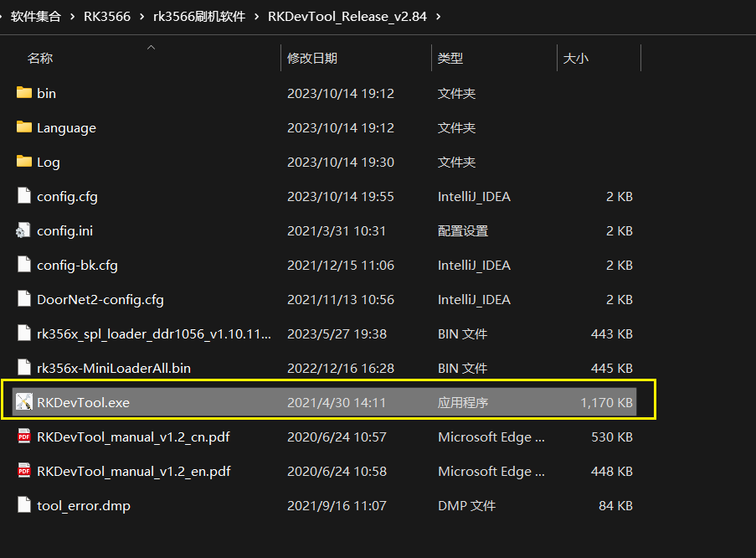The height and width of the screenshot is (558, 756).
Task: Click the RKDevTool.exe application icon
Action: 24,401
